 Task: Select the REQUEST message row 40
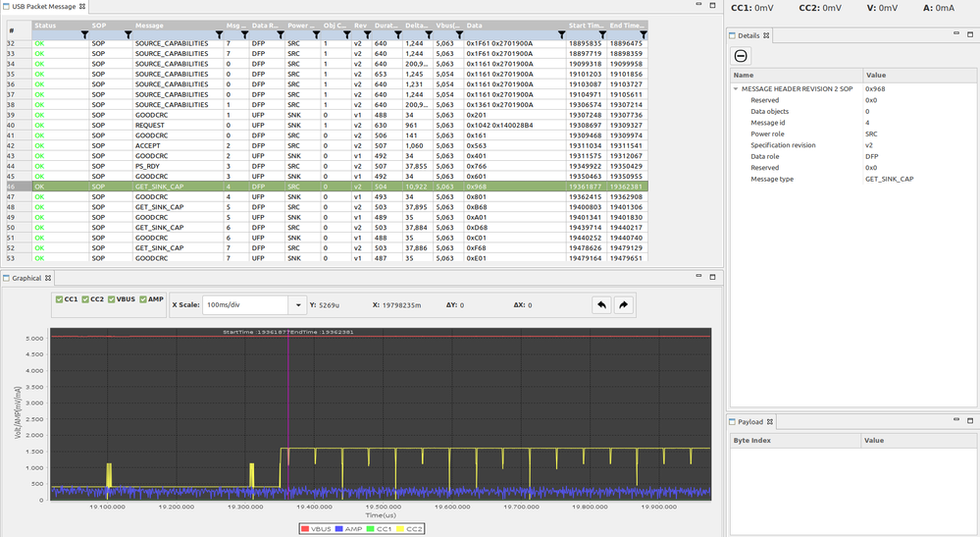click(327, 125)
